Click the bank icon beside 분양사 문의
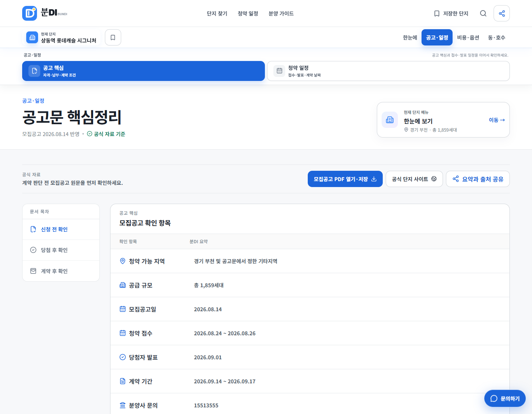 [x=123, y=405]
